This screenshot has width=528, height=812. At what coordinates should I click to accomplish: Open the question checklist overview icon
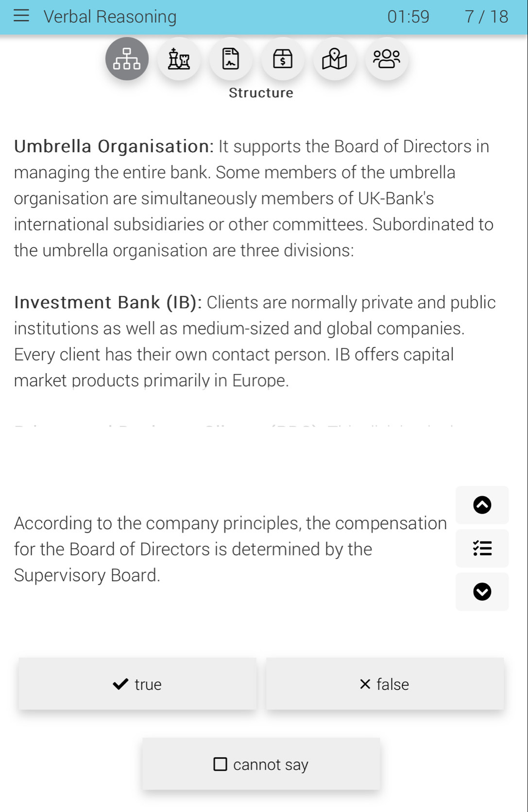click(x=482, y=548)
